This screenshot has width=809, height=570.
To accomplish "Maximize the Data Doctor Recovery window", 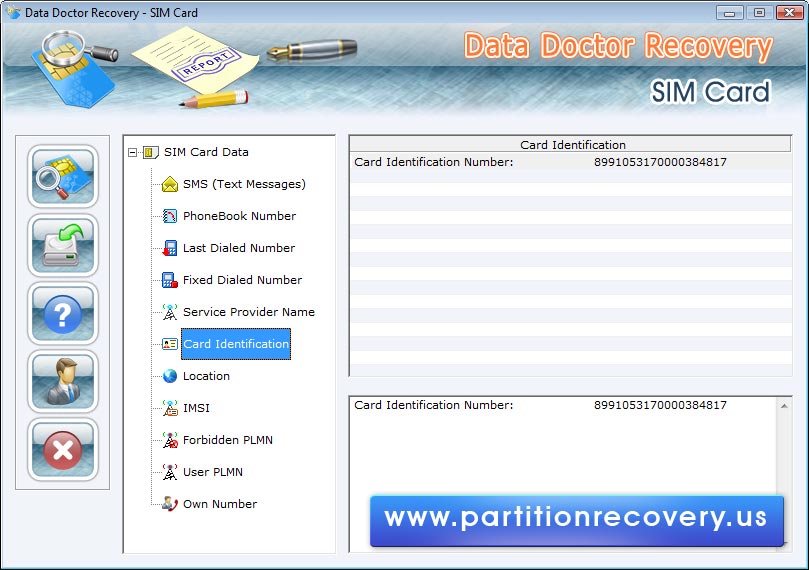I will coord(759,12).
